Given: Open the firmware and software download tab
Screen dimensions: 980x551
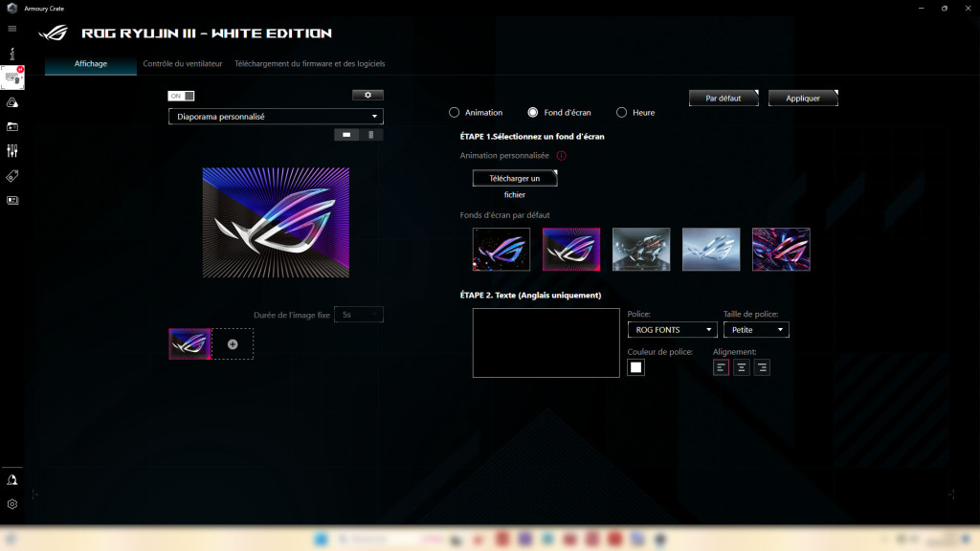Looking at the screenshot, I should pos(308,63).
